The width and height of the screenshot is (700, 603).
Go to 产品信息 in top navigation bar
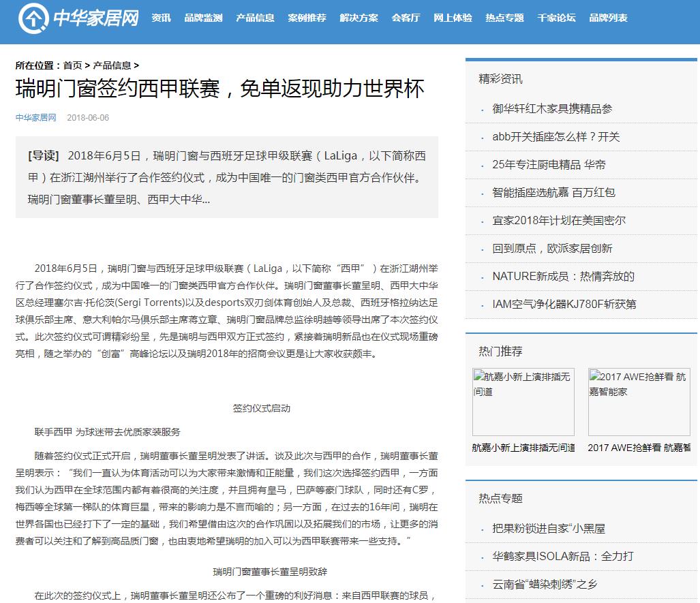pos(256,18)
